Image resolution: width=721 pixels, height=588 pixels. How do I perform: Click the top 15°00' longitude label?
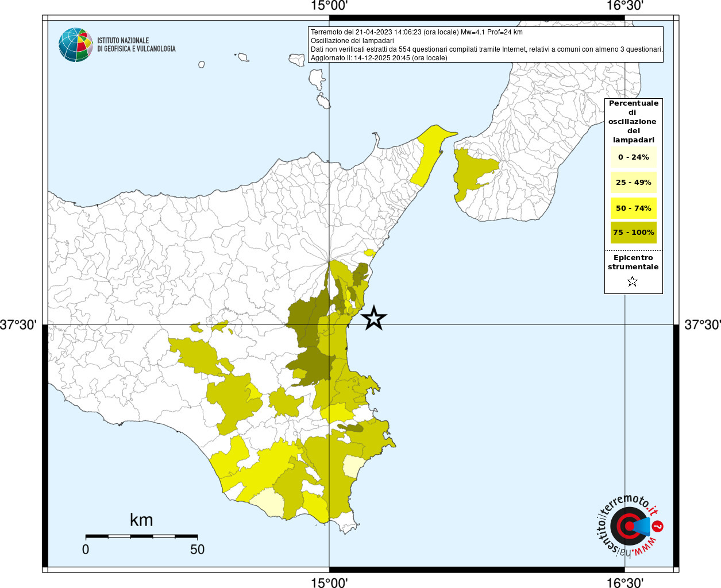[329, 6]
